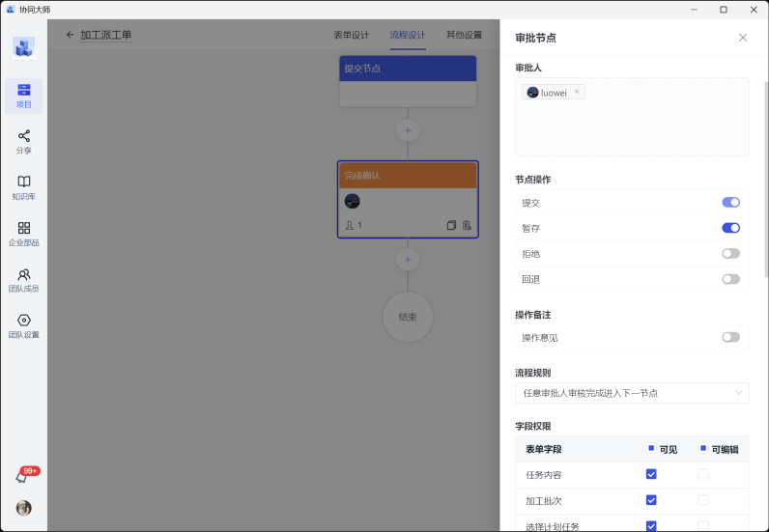Close the 审批节点 panel
Screen dimensions: 769x532
pyautogui.click(x=742, y=38)
